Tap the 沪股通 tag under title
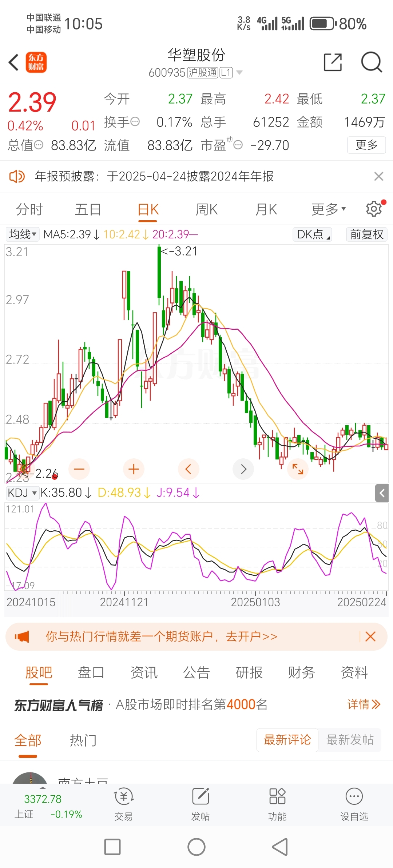Image resolution: width=393 pixels, height=868 pixels. (203, 73)
